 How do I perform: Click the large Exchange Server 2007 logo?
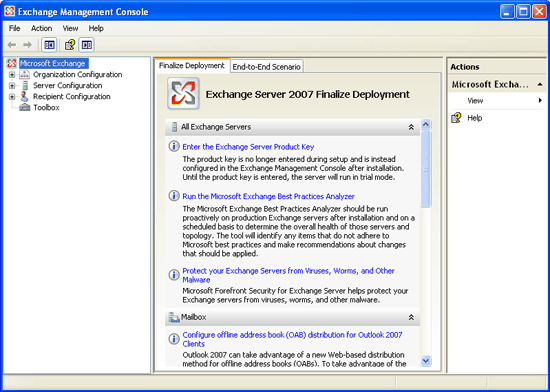click(183, 94)
